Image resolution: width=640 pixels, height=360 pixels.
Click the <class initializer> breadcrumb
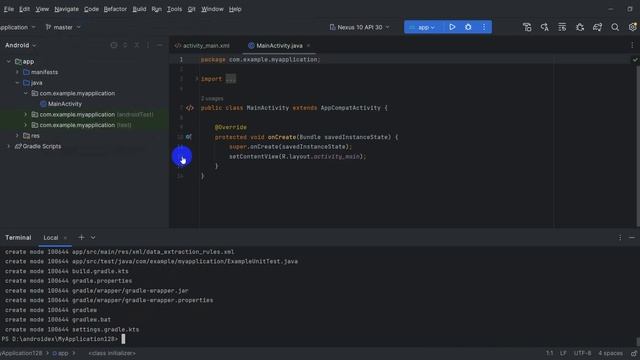click(112, 353)
